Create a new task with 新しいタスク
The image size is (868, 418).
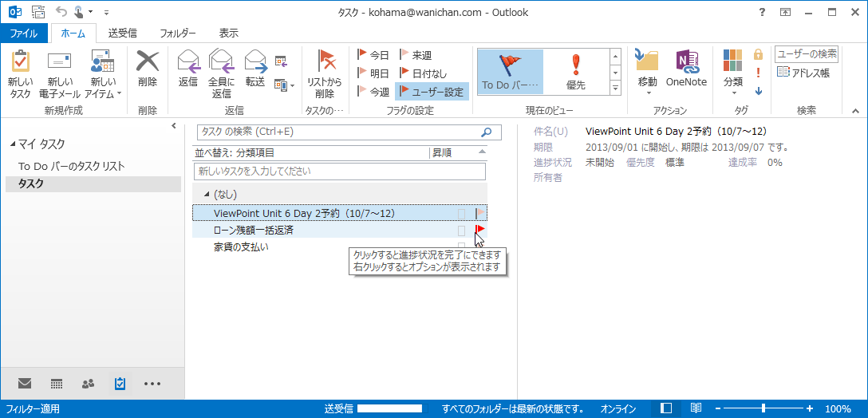coord(21,74)
